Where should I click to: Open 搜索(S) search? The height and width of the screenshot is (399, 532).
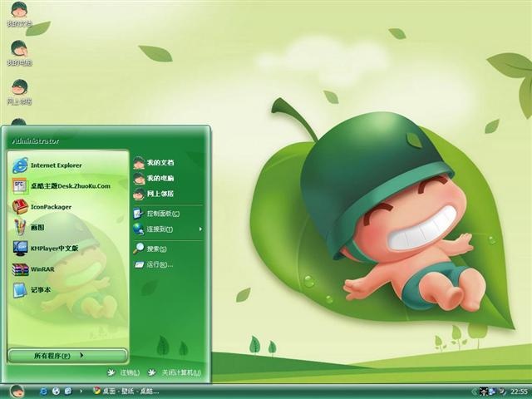click(169, 249)
